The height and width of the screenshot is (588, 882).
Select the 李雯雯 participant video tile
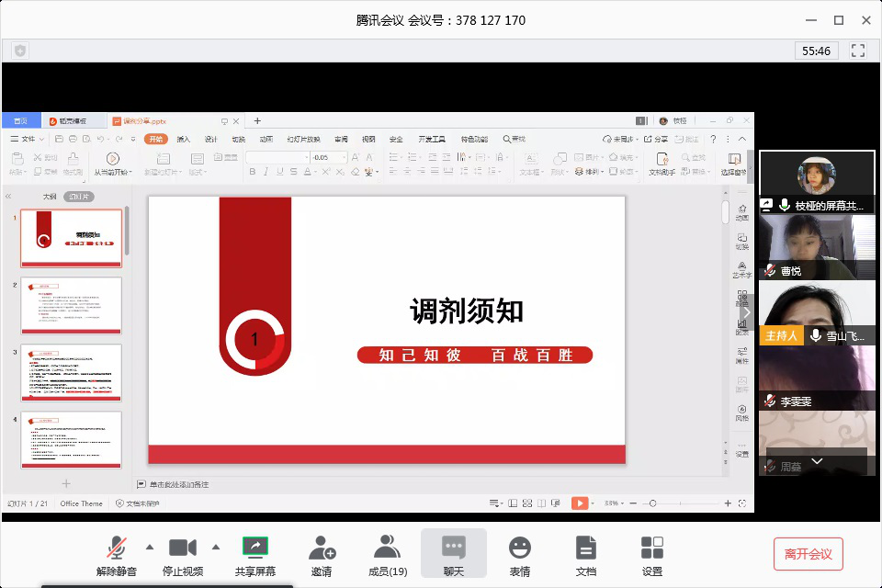(817, 377)
